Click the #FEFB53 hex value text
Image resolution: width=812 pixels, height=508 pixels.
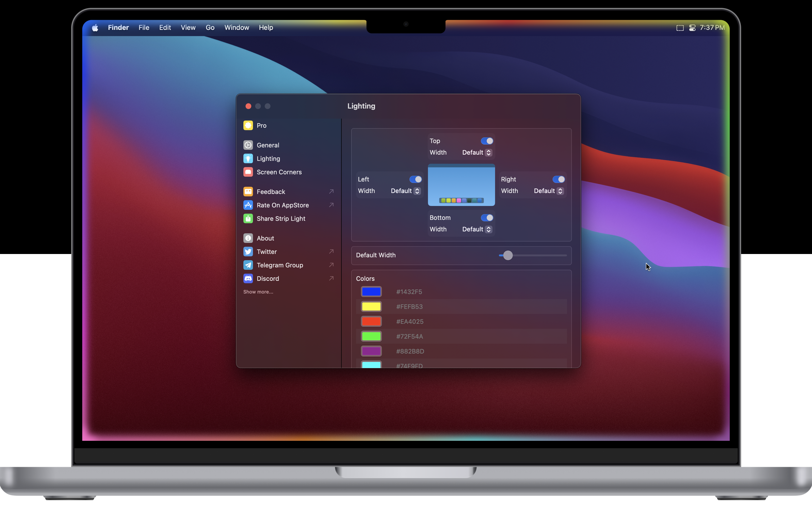point(409,306)
